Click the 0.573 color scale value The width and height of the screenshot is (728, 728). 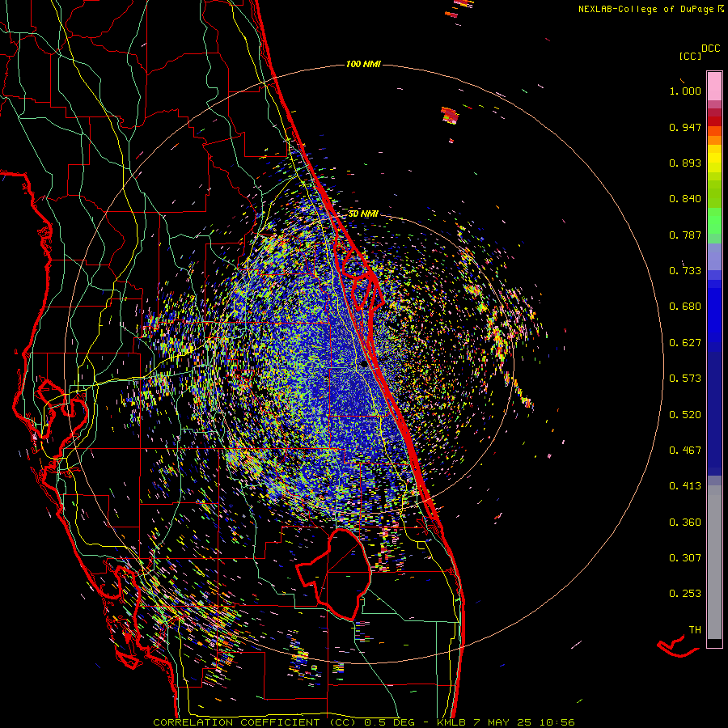point(685,379)
